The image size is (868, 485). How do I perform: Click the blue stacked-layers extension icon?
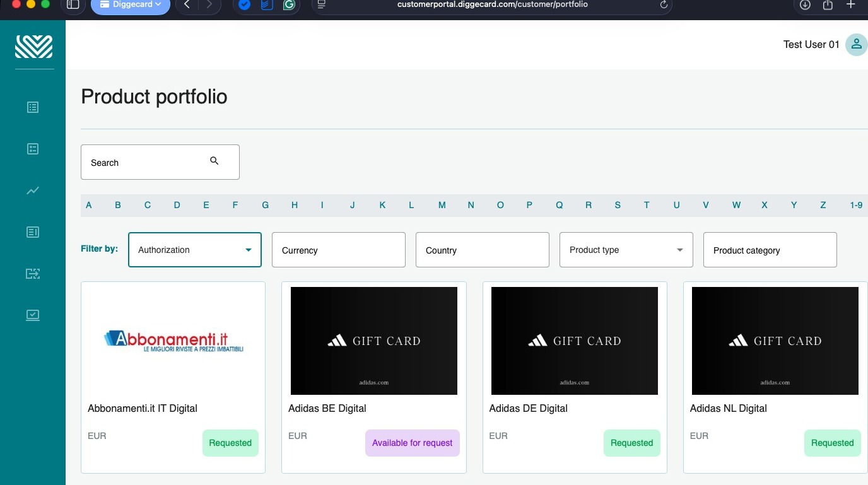click(267, 5)
